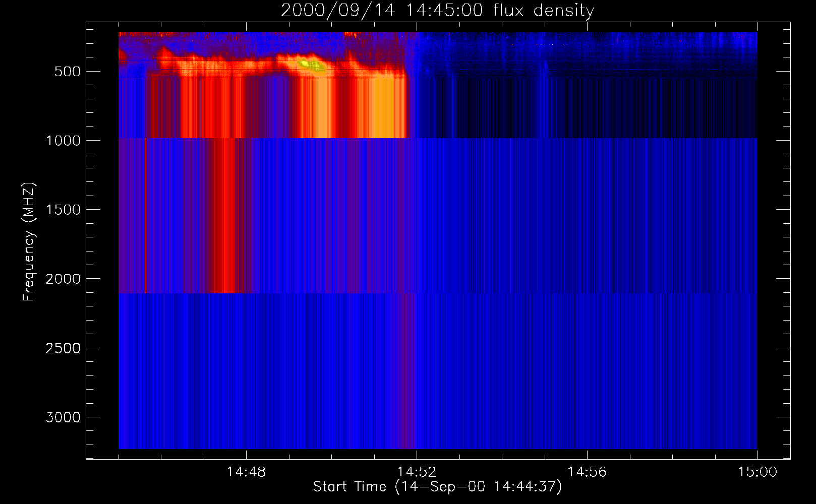Image resolution: width=816 pixels, height=504 pixels.
Task: Click the 1500 frequency tick label
Action: tap(63, 210)
